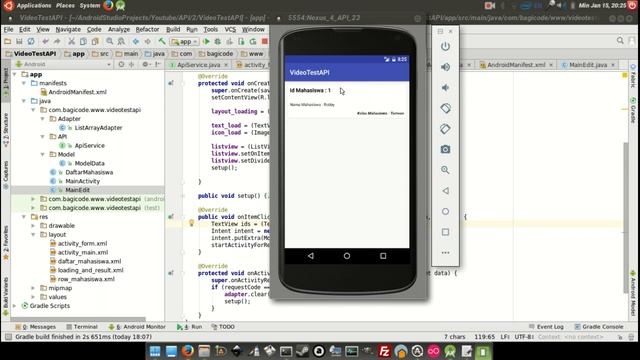This screenshot has height=360, width=640.
Task: Switch to ApiService.java editor tab
Action: click(x=198, y=65)
